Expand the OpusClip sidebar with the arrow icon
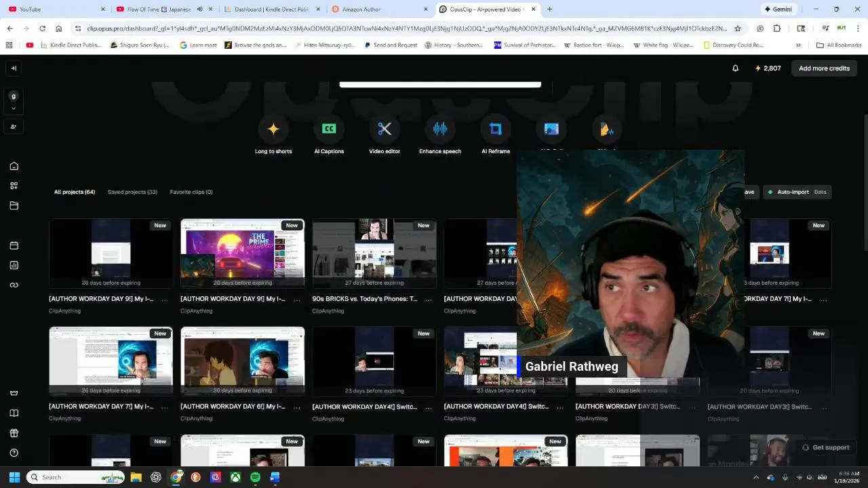This screenshot has height=488, width=868. tap(14, 68)
